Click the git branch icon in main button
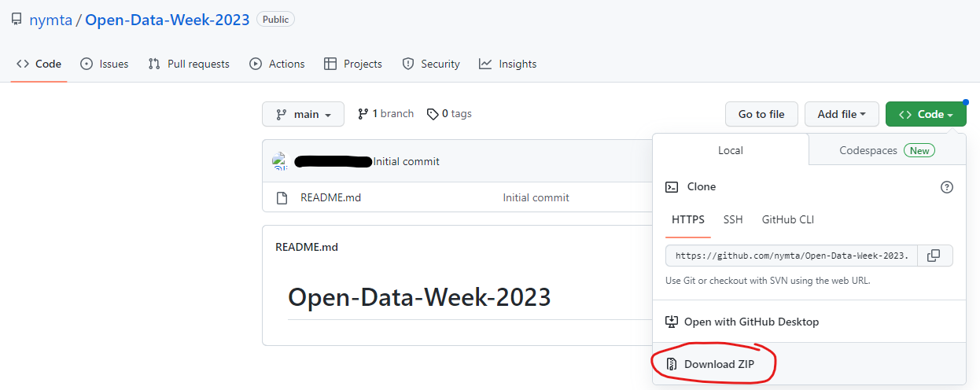 (282, 114)
